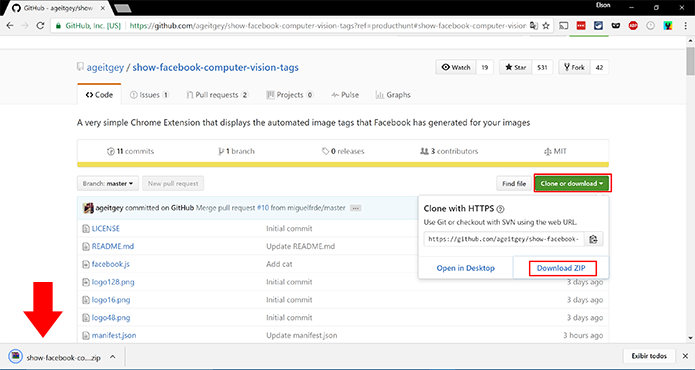Screen dimensions: 695x370
Task: Click New pull request button
Action: coord(173,183)
